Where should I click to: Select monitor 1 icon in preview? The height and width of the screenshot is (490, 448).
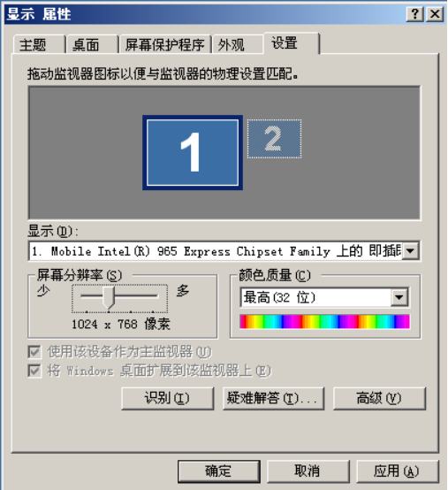tap(193, 152)
